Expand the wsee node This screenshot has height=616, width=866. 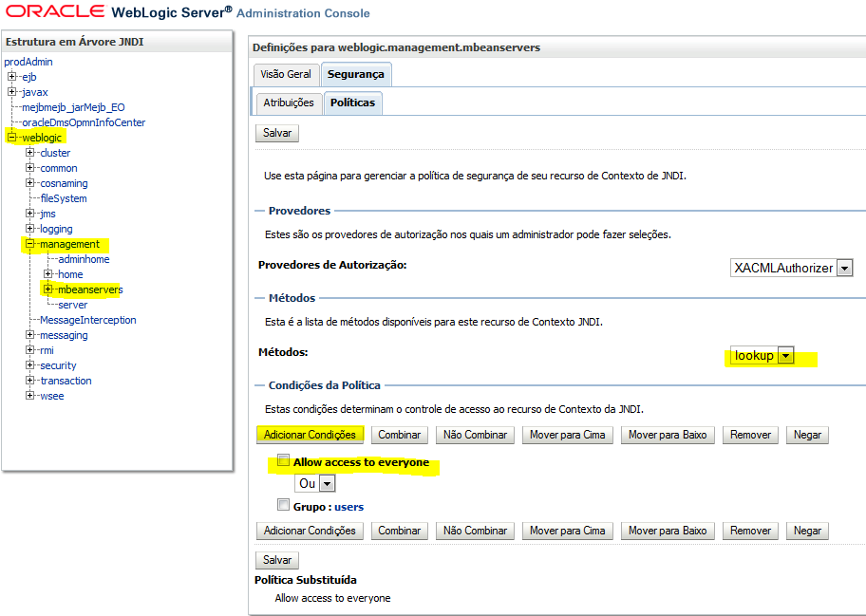point(29,395)
